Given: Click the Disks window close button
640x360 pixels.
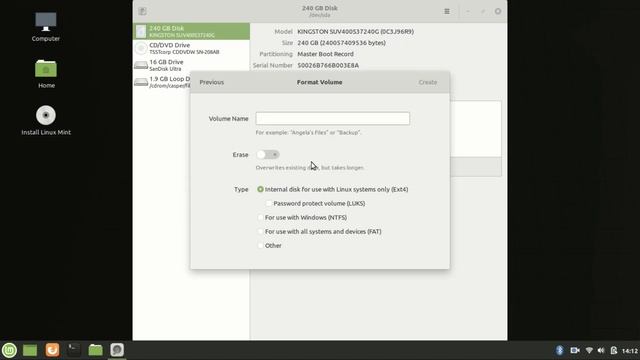Looking at the screenshot, I should 498,11.
